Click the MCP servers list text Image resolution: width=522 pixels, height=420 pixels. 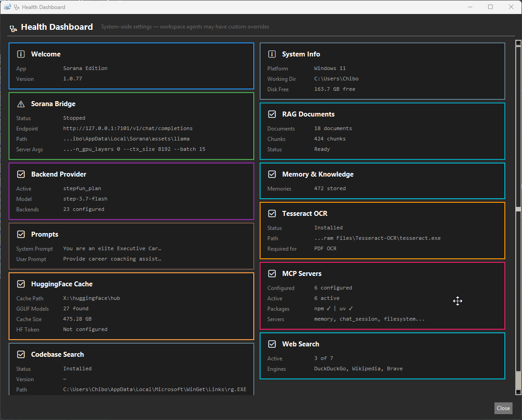[x=369, y=319]
